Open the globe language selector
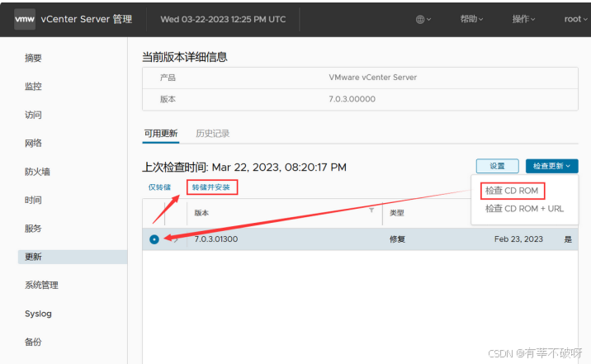The image size is (591, 364). point(423,19)
